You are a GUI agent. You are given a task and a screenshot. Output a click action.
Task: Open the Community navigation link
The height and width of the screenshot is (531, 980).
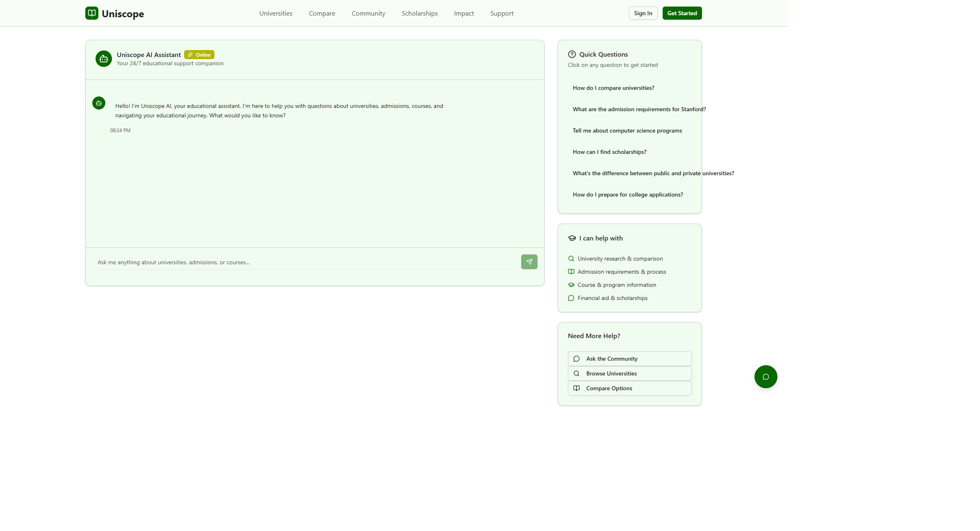pyautogui.click(x=368, y=13)
